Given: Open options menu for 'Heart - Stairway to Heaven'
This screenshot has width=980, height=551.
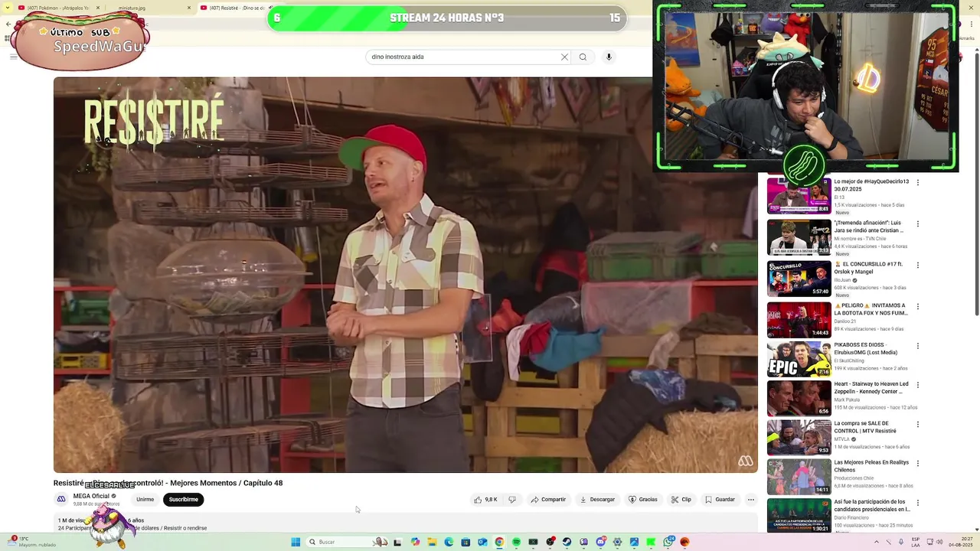Looking at the screenshot, I should [917, 385].
